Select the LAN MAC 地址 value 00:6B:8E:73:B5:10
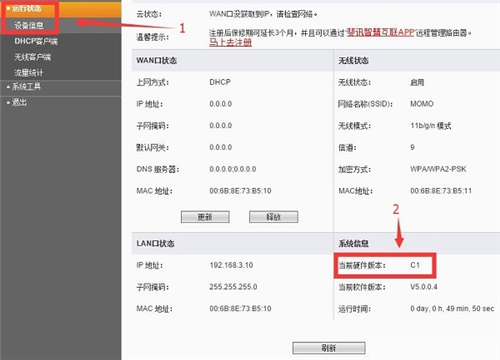Screen dimensions: 500x360 (x=240, y=309)
